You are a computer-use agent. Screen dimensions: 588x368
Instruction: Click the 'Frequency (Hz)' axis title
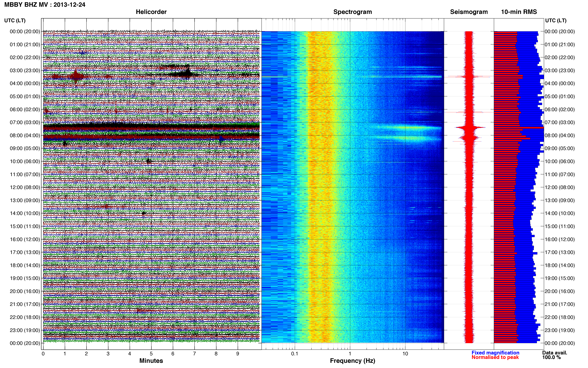click(352, 361)
